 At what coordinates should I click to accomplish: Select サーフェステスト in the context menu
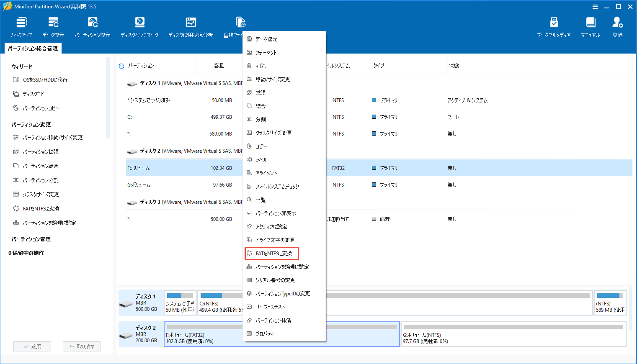tap(270, 307)
